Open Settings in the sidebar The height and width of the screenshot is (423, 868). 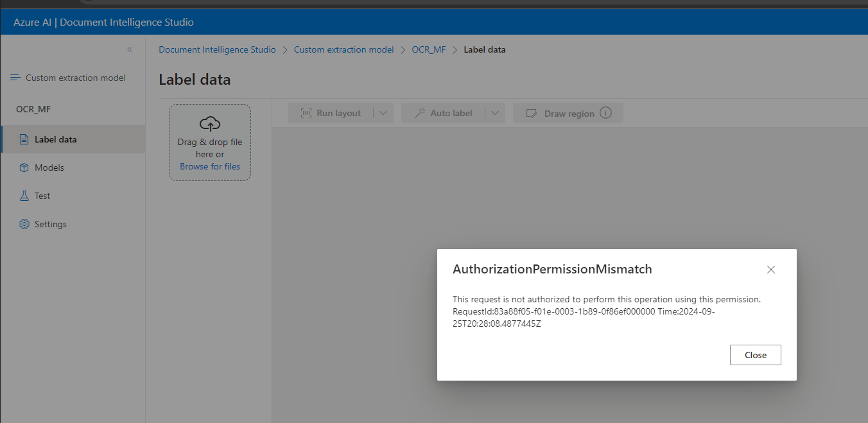pos(73,224)
